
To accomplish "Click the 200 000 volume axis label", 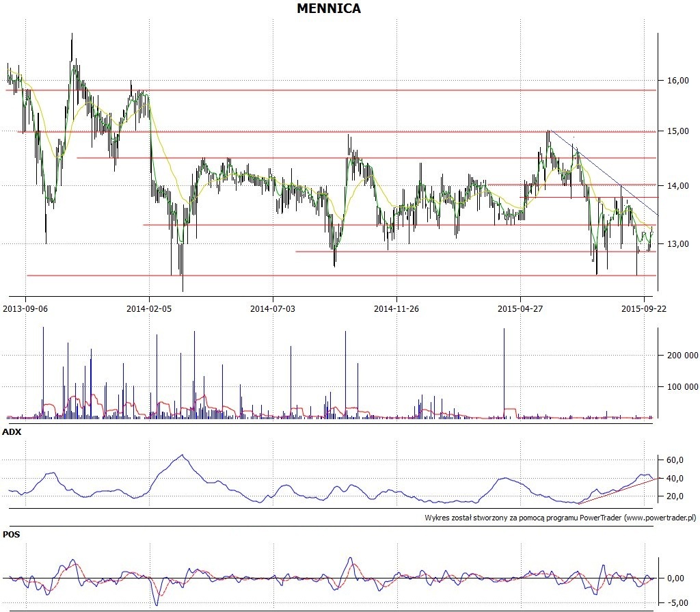I will [x=683, y=356].
